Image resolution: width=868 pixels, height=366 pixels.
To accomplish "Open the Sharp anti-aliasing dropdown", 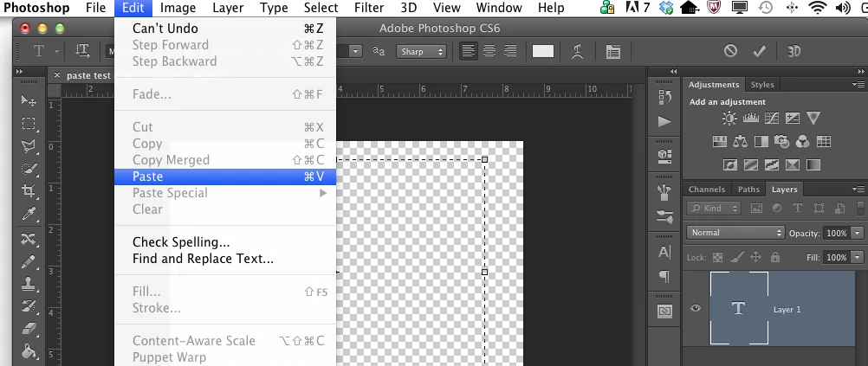I will [x=421, y=51].
